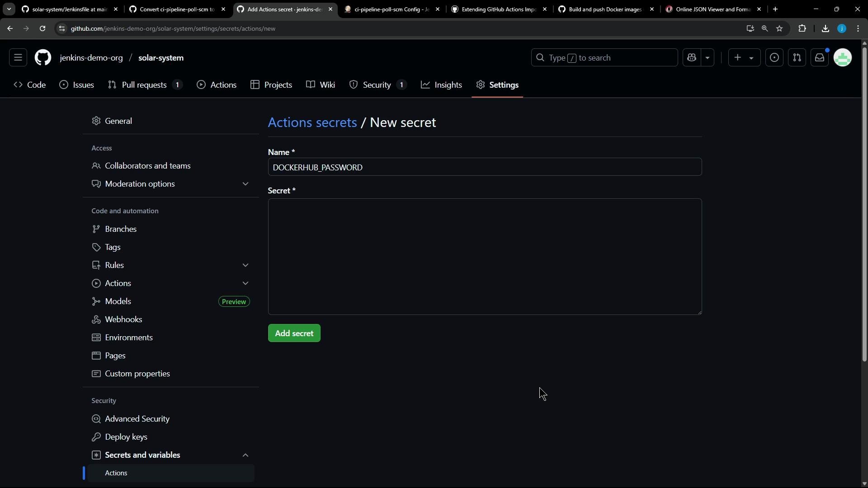Open the create new plus dropdown
Screen dimensions: 868x488
744,58
